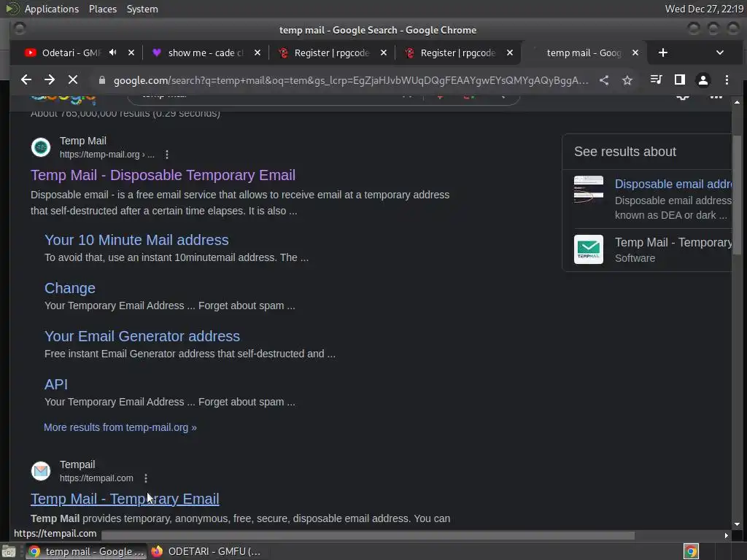747x560 pixels.
Task: Click the Temp Mail site name text
Action: point(83,141)
